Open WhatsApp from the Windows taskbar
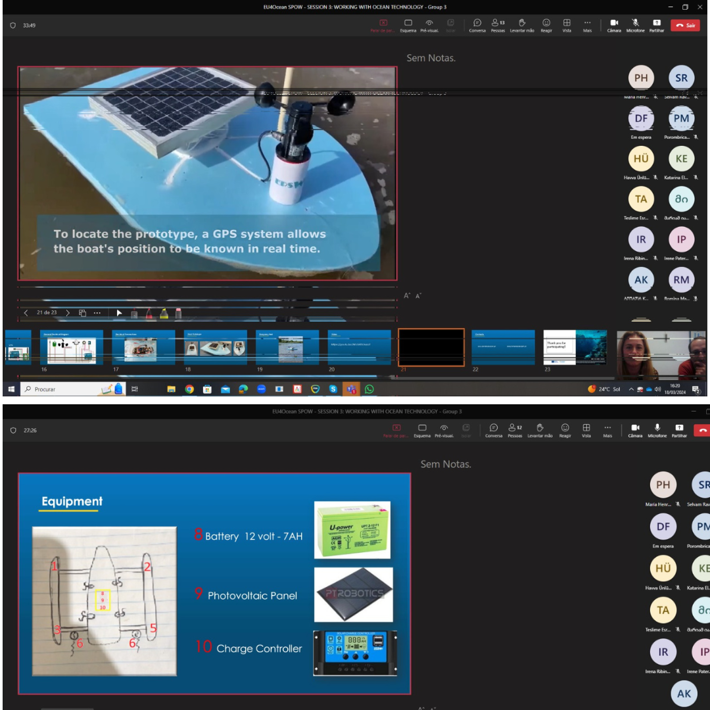 [x=369, y=389]
